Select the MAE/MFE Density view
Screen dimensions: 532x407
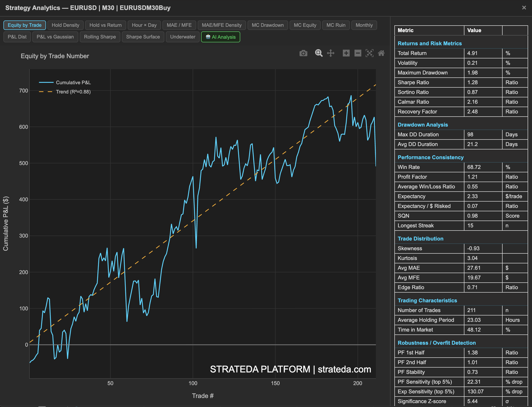tap(222, 25)
